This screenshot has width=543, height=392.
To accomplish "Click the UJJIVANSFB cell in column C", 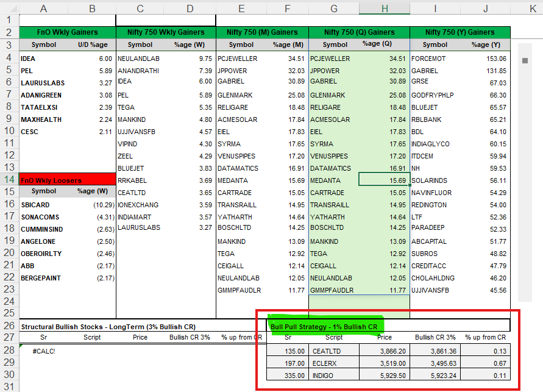I will (140, 132).
